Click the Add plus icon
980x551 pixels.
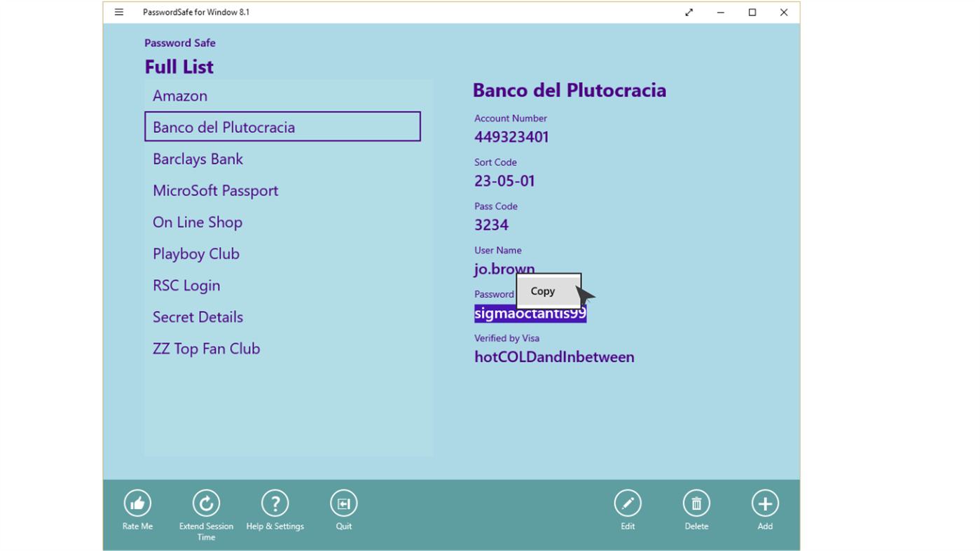(x=764, y=502)
